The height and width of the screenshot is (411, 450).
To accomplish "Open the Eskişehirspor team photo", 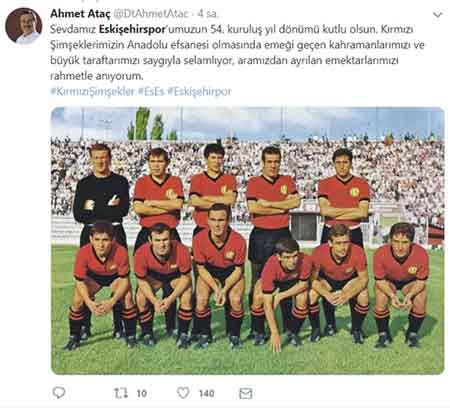I will pos(247,240).
